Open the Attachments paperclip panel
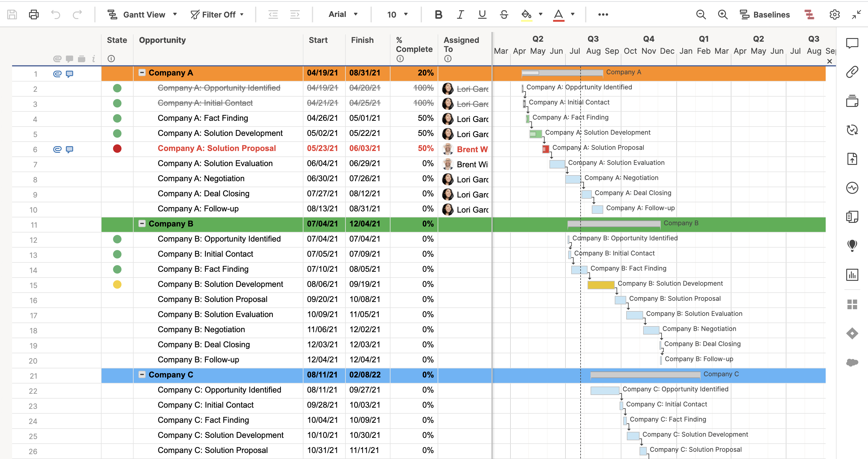The width and height of the screenshot is (868, 459). click(x=852, y=72)
